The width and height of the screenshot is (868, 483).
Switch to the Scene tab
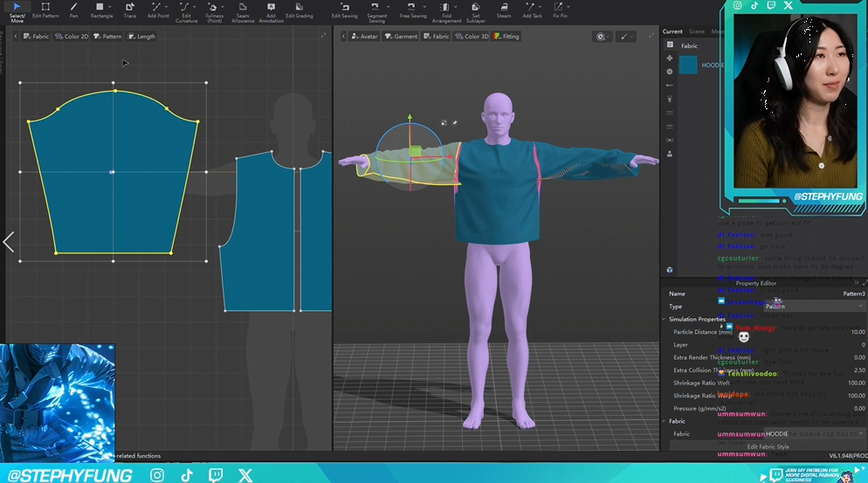[x=696, y=31]
